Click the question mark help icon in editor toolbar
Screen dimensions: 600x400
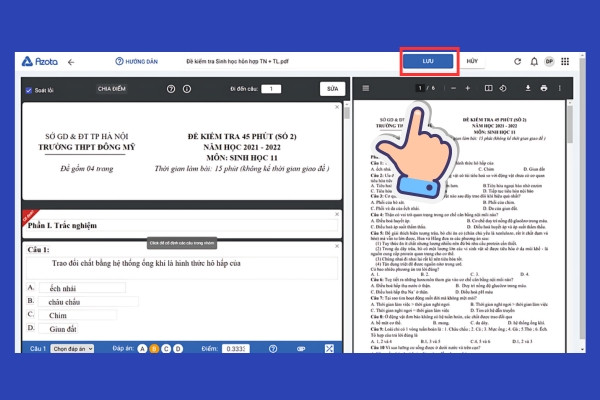point(171,89)
